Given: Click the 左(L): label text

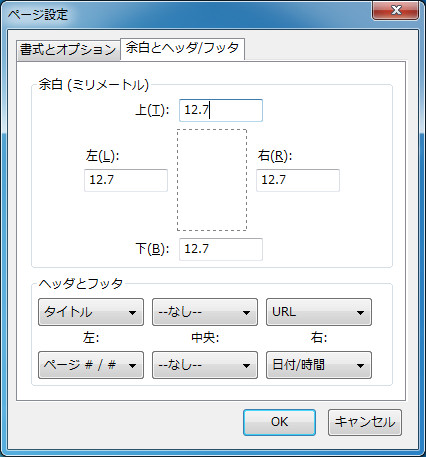Looking at the screenshot, I should 102,156.
